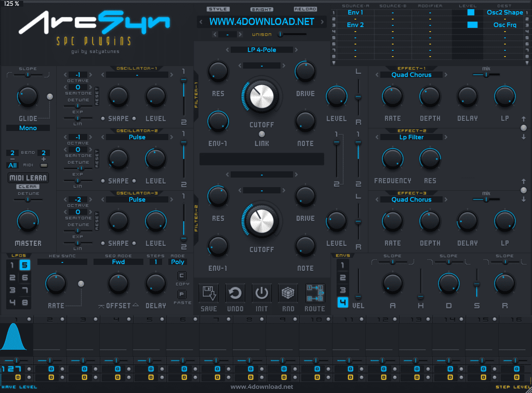Click the step 1 wave level value 127
This screenshot has height=393, width=532.
(14, 369)
